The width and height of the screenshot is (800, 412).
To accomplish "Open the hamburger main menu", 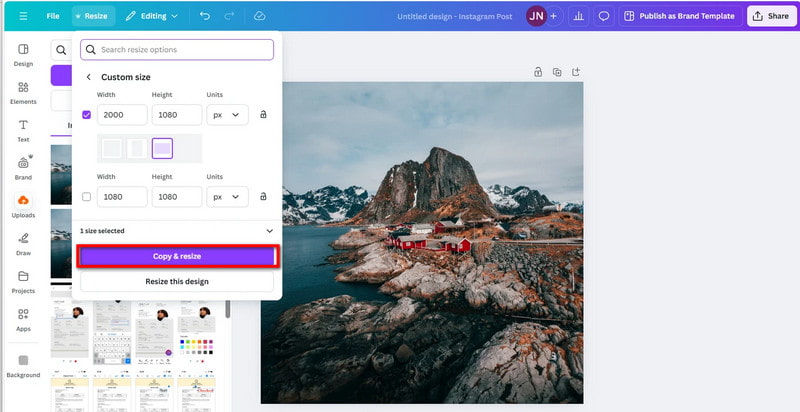I will 23,16.
